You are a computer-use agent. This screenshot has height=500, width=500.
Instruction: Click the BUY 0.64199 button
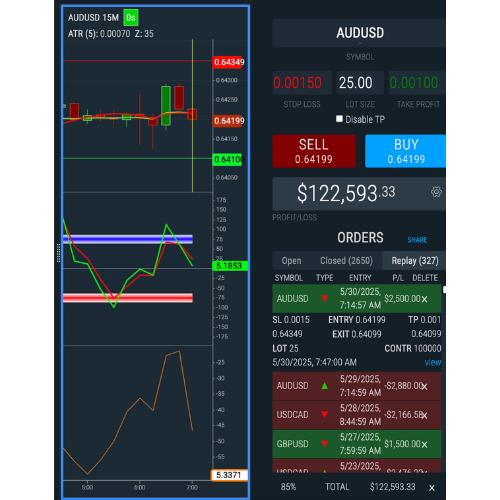point(405,151)
